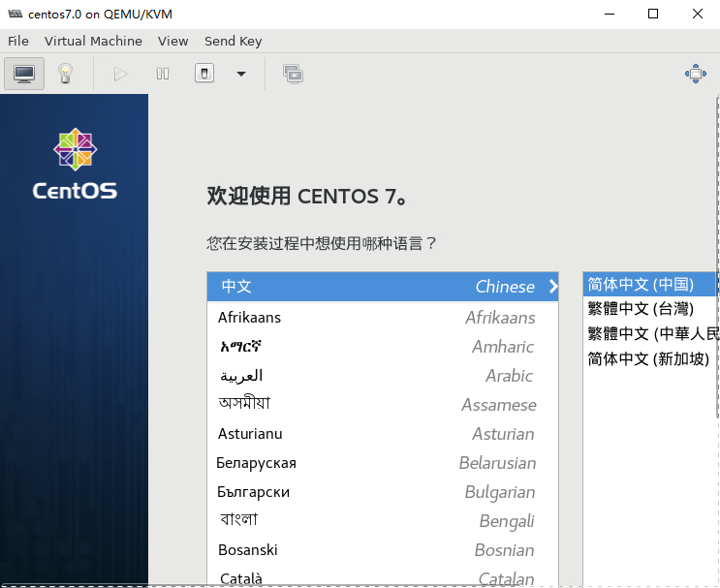This screenshot has height=588, width=720.
Task: Select Català Catalan language
Action: [383, 577]
